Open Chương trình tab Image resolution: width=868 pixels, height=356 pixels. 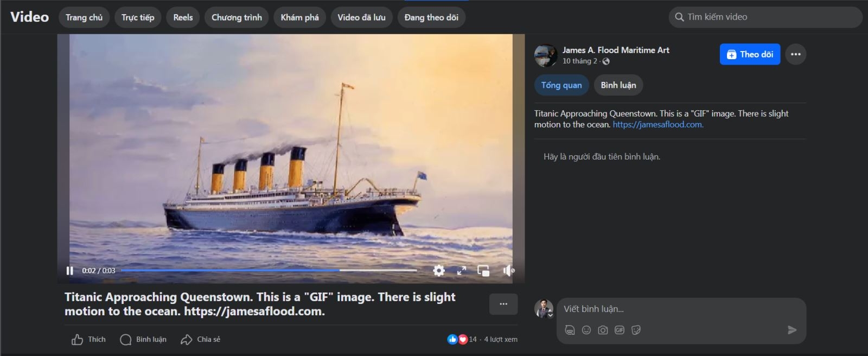237,17
